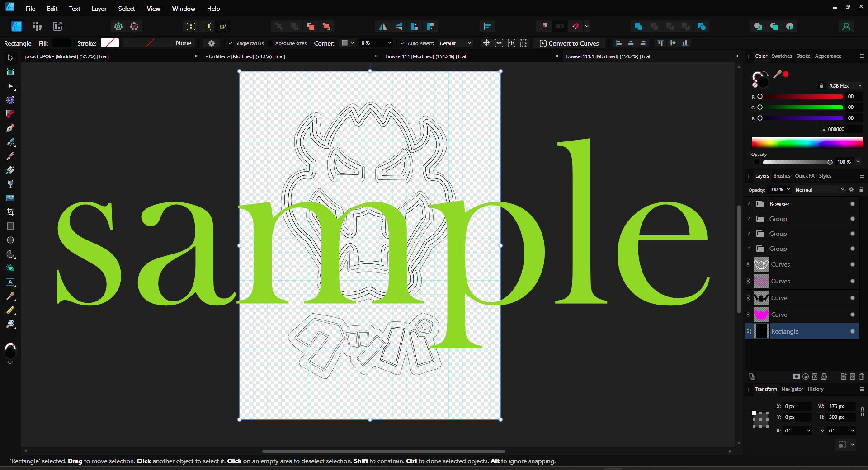
Task: Disable the Single radius checkbox
Action: click(x=230, y=43)
